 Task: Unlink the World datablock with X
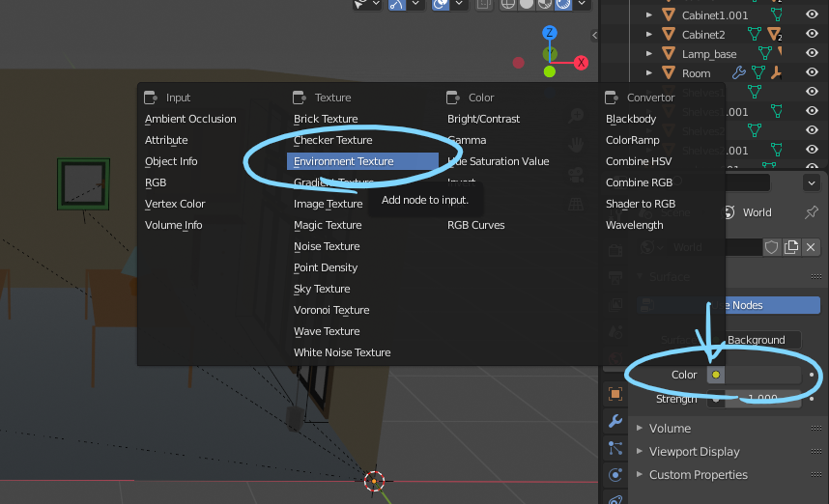tap(811, 247)
